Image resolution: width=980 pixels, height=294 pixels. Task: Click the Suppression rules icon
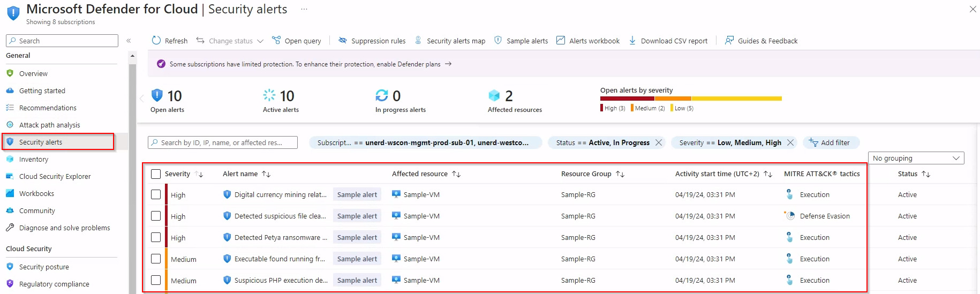(343, 41)
